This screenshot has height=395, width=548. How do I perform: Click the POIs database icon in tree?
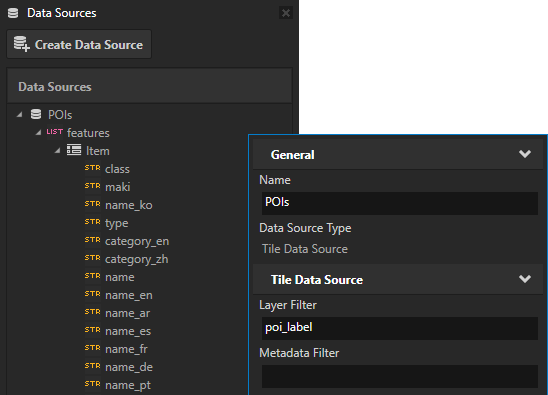click(x=36, y=114)
